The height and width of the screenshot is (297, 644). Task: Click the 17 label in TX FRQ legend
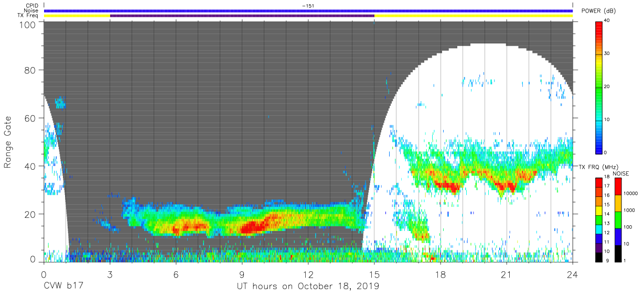[x=607, y=186]
